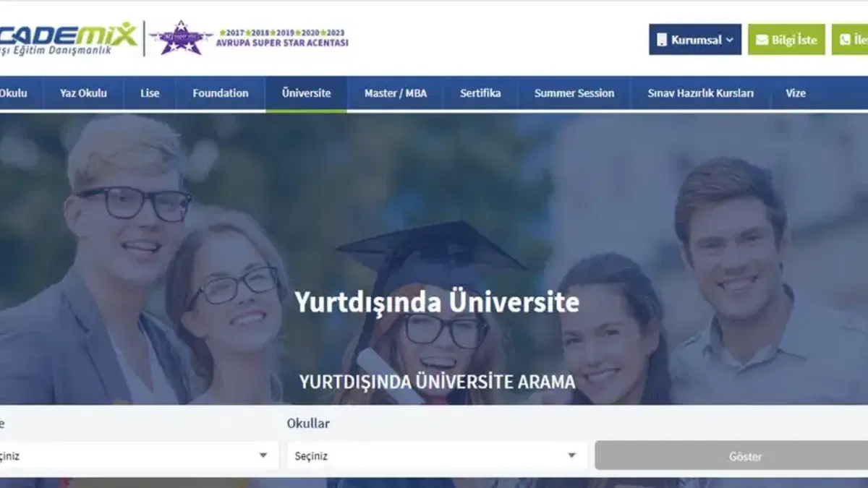Screen dimensions: 868x488
Task: Go to Master / MBA section
Action: 396,93
